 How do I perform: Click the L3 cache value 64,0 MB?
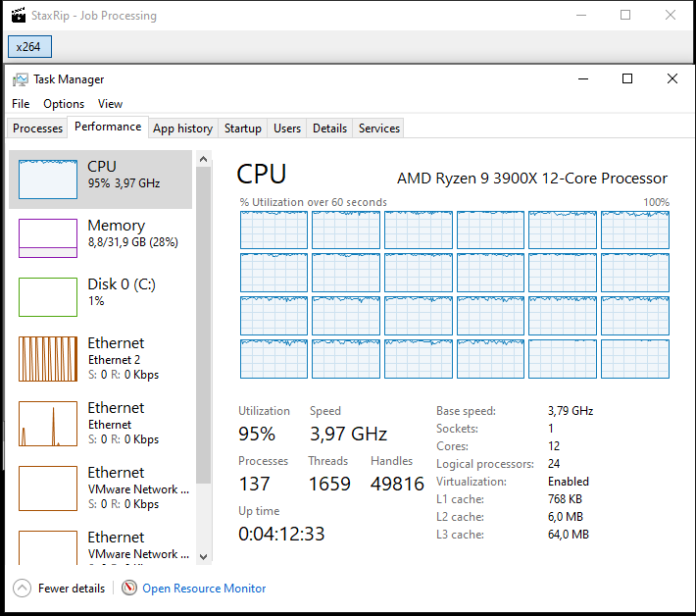pos(569,535)
